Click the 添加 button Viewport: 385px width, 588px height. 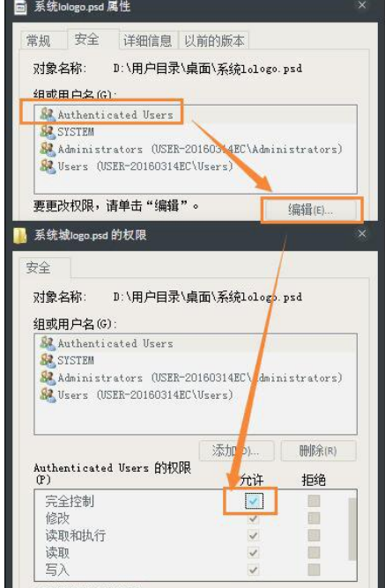click(x=236, y=451)
